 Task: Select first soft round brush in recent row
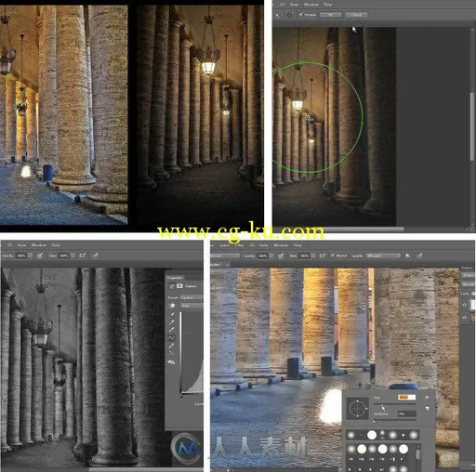350,435
